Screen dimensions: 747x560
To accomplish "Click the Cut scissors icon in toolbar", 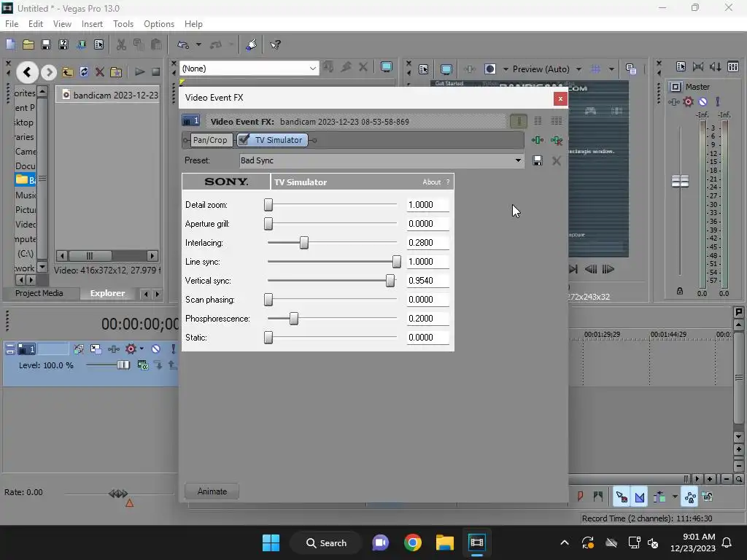I will [x=122, y=44].
